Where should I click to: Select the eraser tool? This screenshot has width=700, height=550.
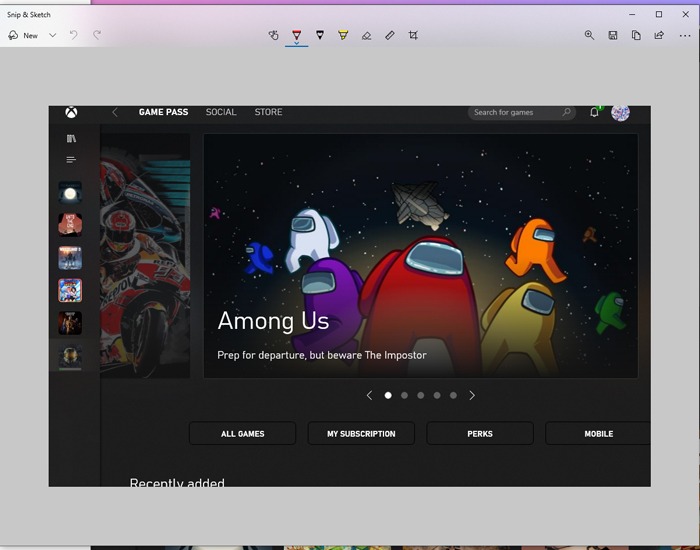(366, 35)
